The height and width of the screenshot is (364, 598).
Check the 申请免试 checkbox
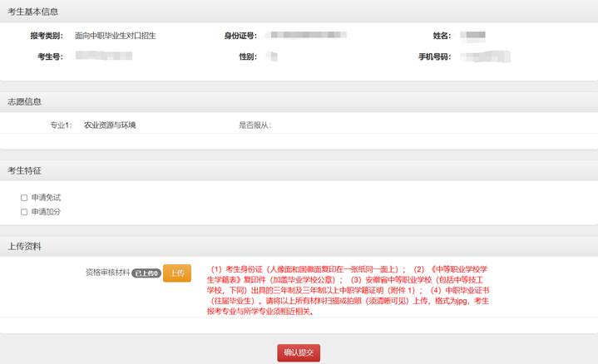coord(25,198)
